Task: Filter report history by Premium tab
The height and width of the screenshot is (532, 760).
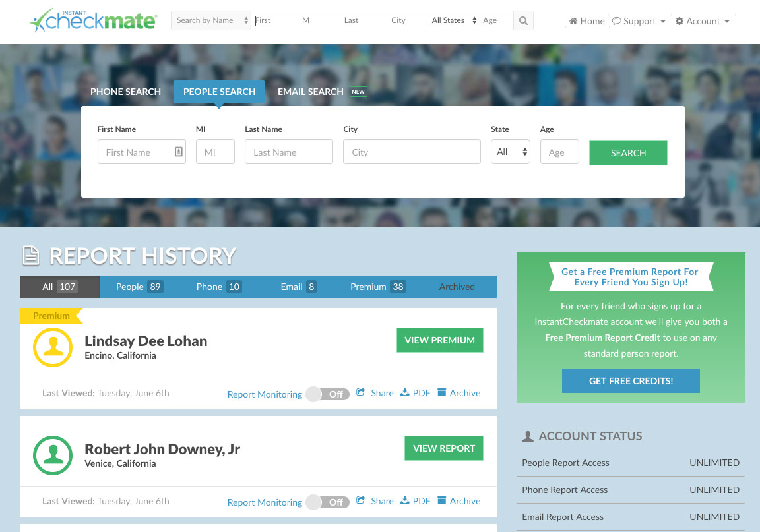Action: [x=377, y=287]
